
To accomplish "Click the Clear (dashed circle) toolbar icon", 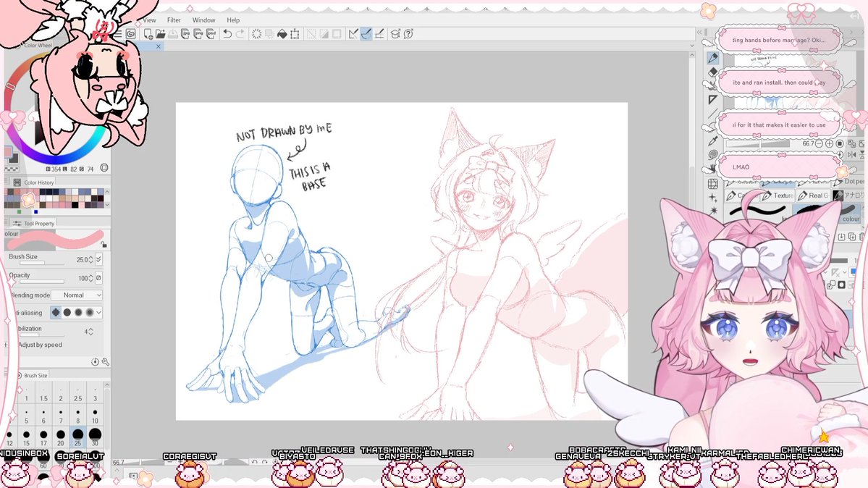I will pos(256,34).
